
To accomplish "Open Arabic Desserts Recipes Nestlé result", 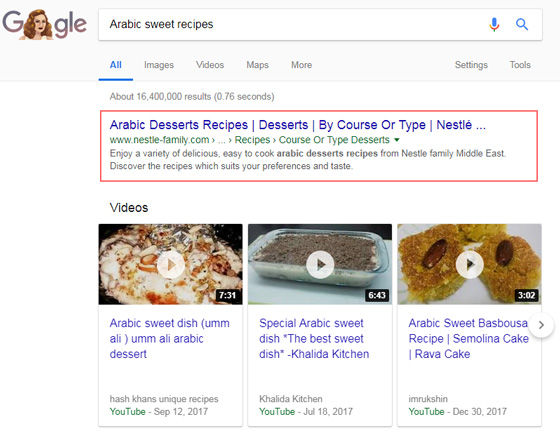I will [298, 125].
